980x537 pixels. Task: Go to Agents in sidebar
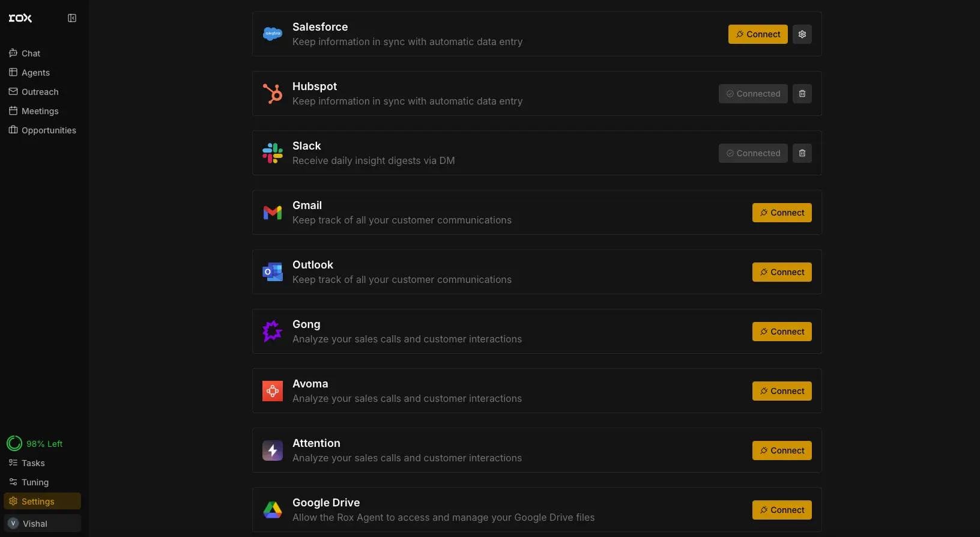tap(35, 73)
